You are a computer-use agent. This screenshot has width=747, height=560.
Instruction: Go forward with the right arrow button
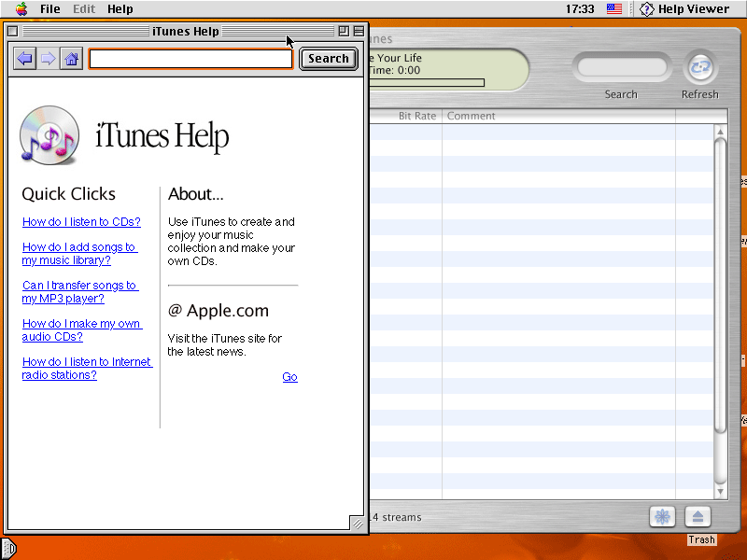[x=49, y=59]
